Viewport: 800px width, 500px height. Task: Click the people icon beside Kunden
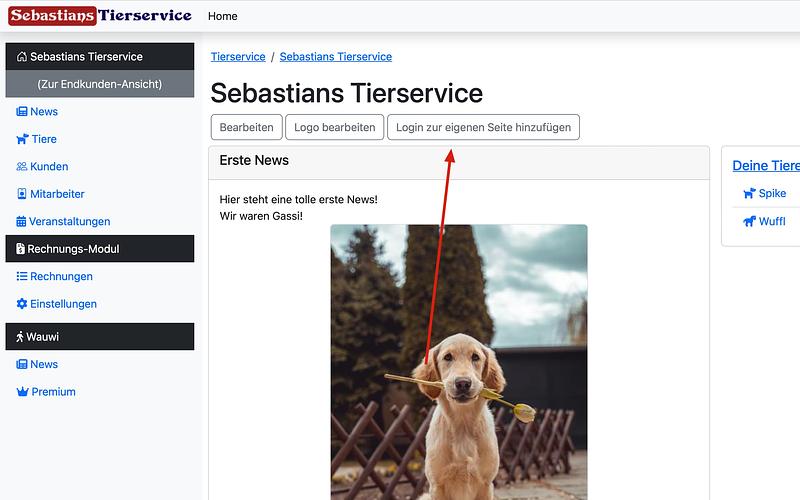[22, 167]
